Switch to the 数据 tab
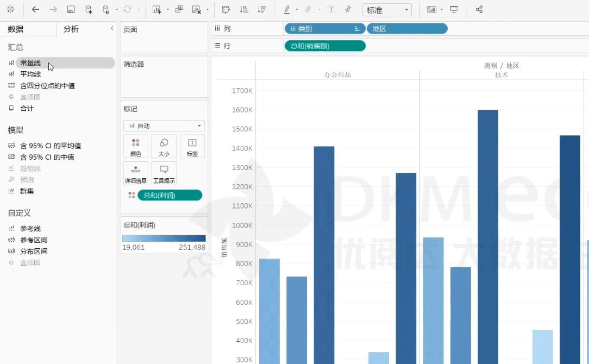Screen dimensions: 589x364 point(16,29)
